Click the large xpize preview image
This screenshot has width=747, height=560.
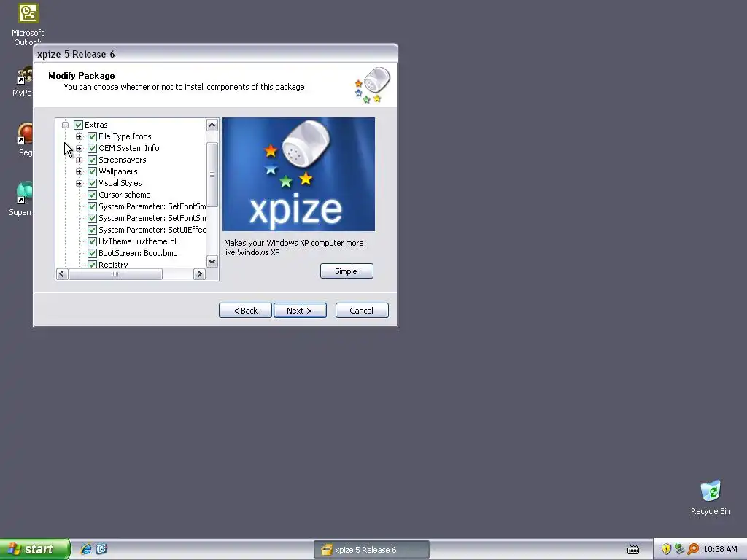(298, 174)
